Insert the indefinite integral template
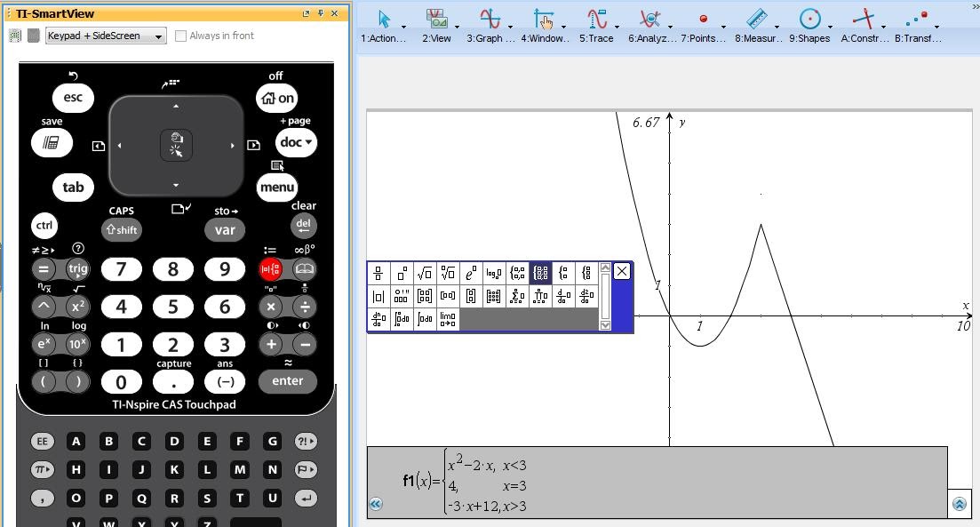This screenshot has height=527, width=980. 425,319
